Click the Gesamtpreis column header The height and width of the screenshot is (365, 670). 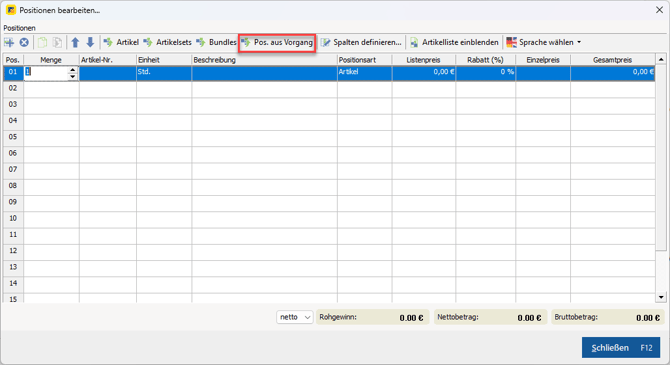(613, 60)
